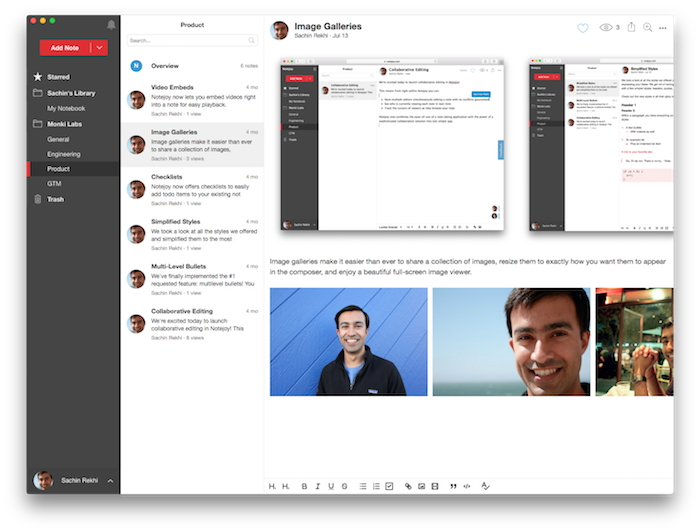This screenshot has height=532, width=700.
Task: Toggle bold formatting in editor toolbar
Action: pyautogui.click(x=304, y=486)
